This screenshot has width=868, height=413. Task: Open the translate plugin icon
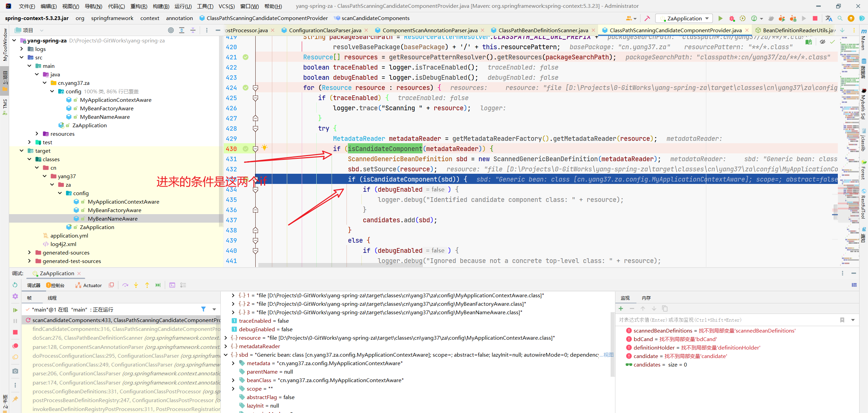point(829,18)
